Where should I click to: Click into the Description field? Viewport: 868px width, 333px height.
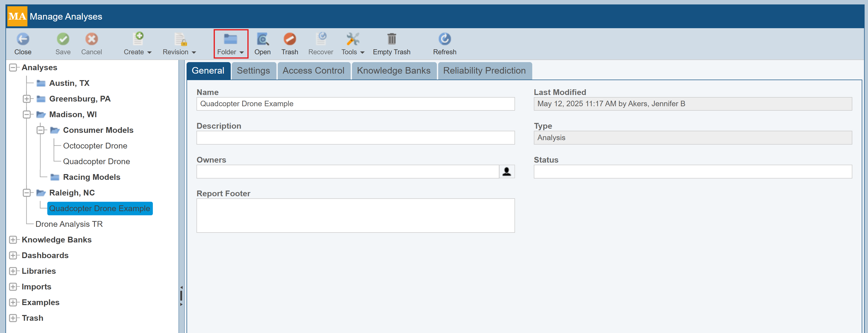click(x=355, y=138)
